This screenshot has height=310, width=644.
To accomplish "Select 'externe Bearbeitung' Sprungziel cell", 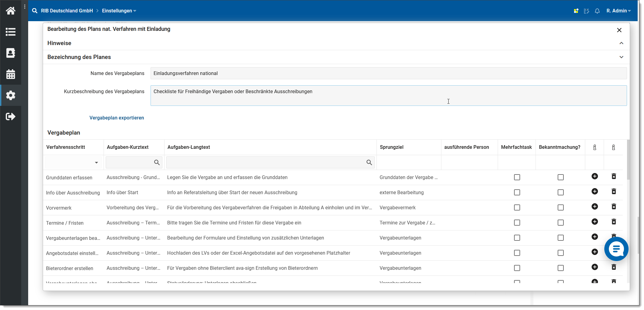I will [x=401, y=192].
